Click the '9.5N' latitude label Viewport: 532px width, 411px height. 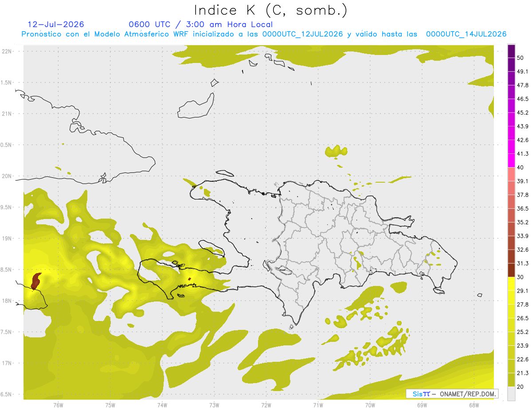click(6, 207)
